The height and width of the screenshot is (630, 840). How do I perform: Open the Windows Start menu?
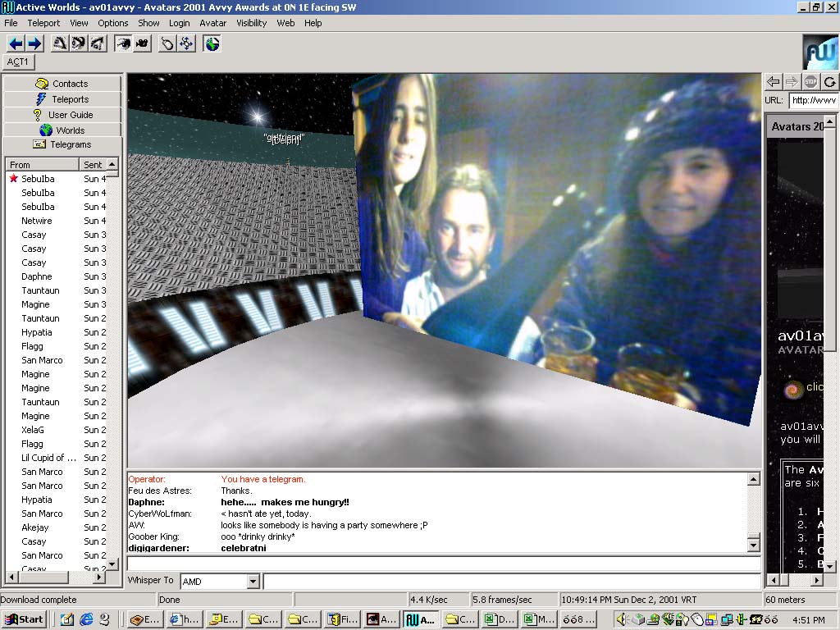coord(24,619)
